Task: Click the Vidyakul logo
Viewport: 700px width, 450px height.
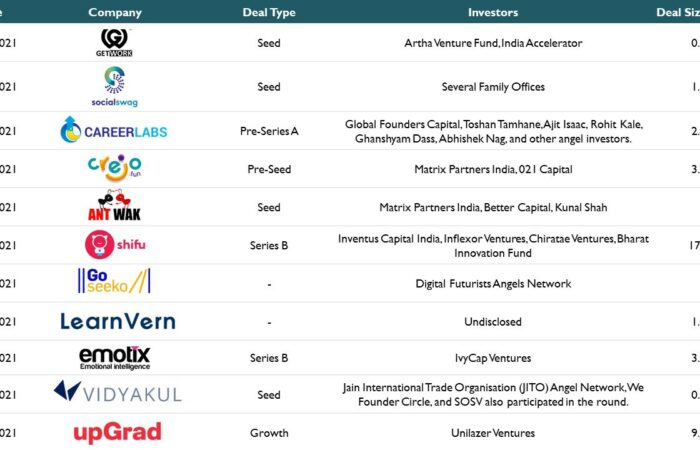Action: click(117, 392)
